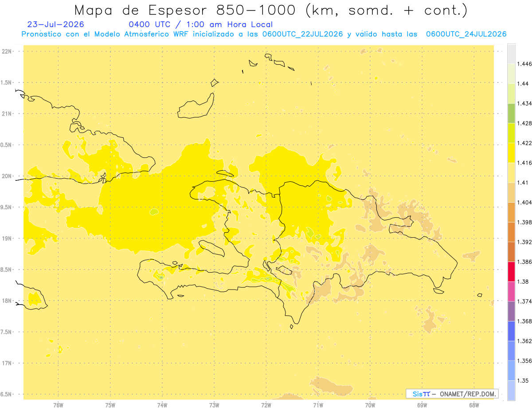Viewport: 532px width, 411px height.
Task: Click the colorbar value 1.404
Action: tap(524, 202)
